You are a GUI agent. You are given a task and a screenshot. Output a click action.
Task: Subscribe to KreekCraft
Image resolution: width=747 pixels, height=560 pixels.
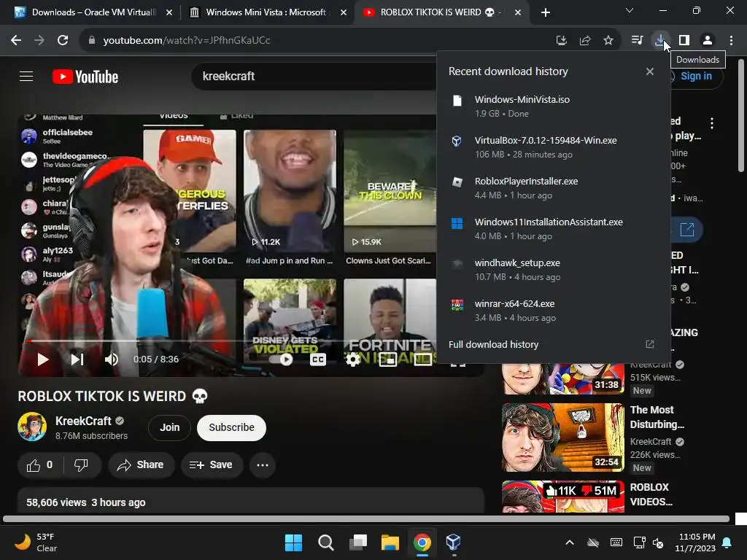231,427
